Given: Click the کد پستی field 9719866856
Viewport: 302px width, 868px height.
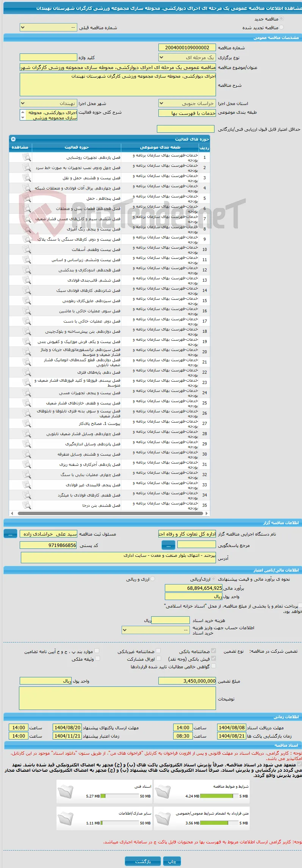Looking at the screenshot, I should (x=49, y=545).
